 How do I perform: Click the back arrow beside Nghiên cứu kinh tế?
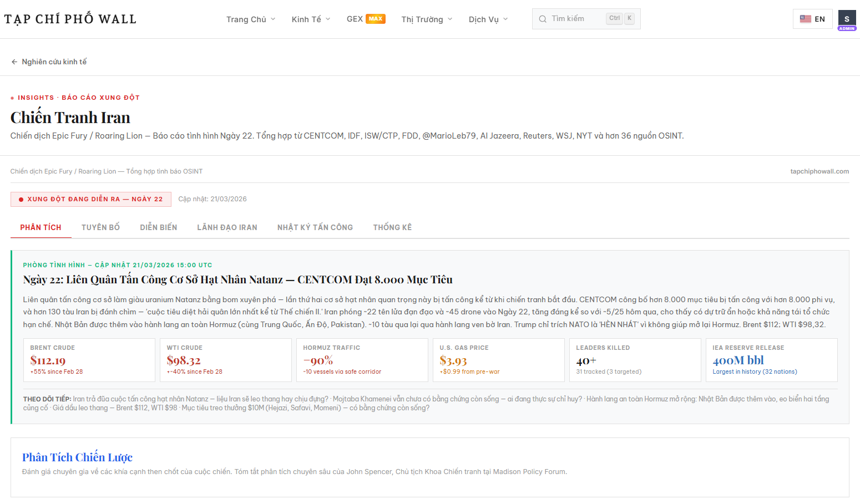tap(14, 62)
